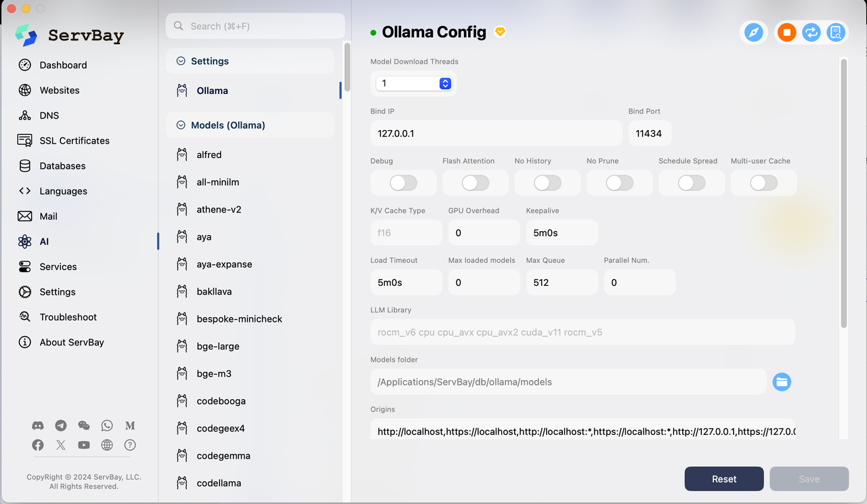Viewport: 867px width, 504px height.
Task: Open the Discord community link
Action: pyautogui.click(x=38, y=425)
